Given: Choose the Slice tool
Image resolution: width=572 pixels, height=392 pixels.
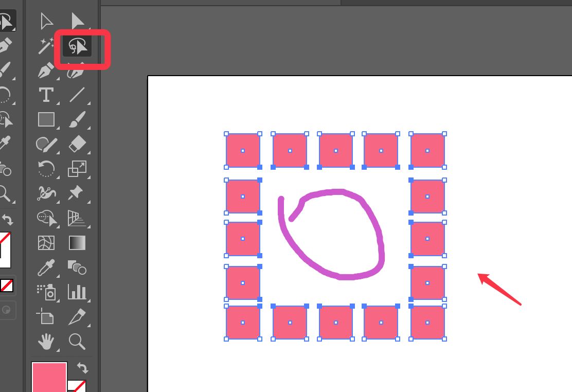Looking at the screenshot, I should [77, 316].
